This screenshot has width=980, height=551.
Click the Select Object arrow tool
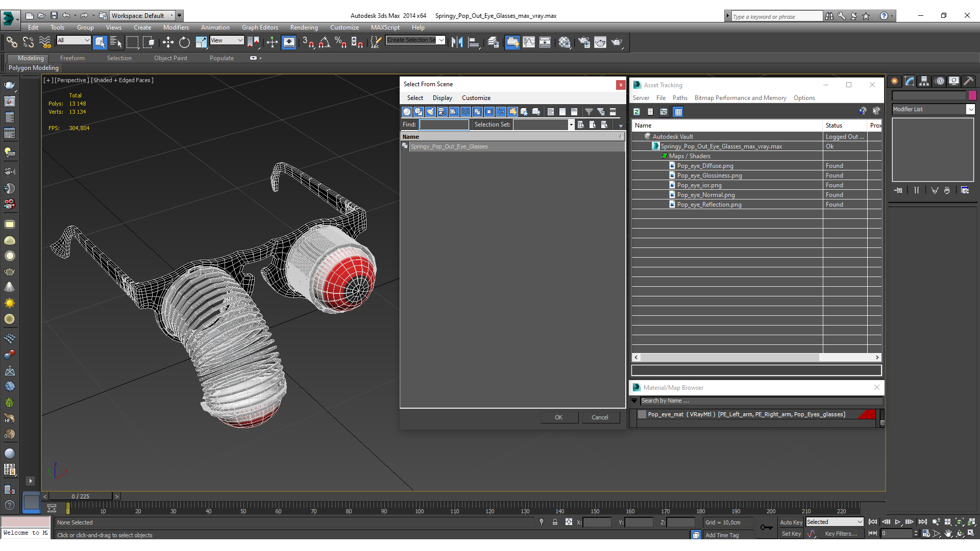(x=100, y=42)
